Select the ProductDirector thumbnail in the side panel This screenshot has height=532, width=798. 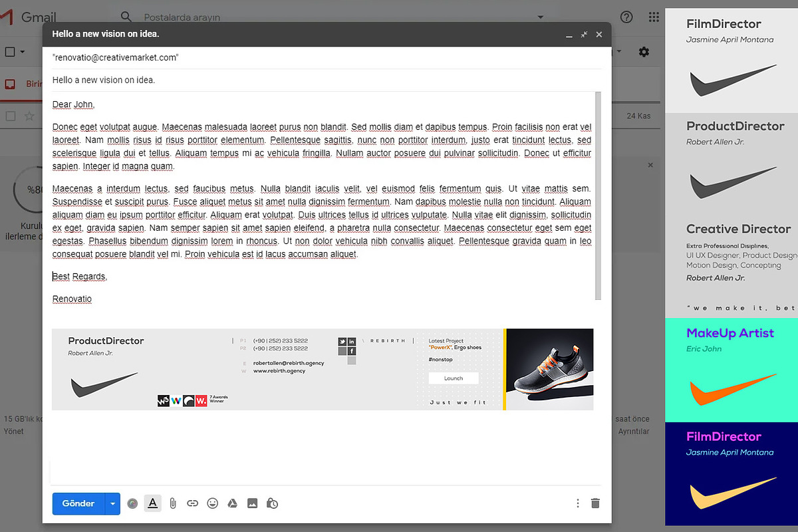(x=731, y=164)
